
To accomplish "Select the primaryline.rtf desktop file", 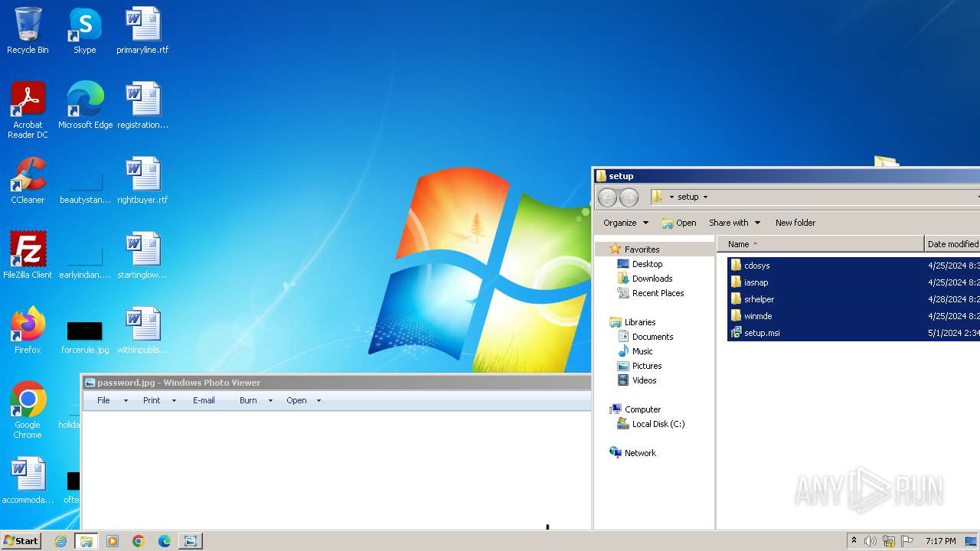I will point(142,31).
